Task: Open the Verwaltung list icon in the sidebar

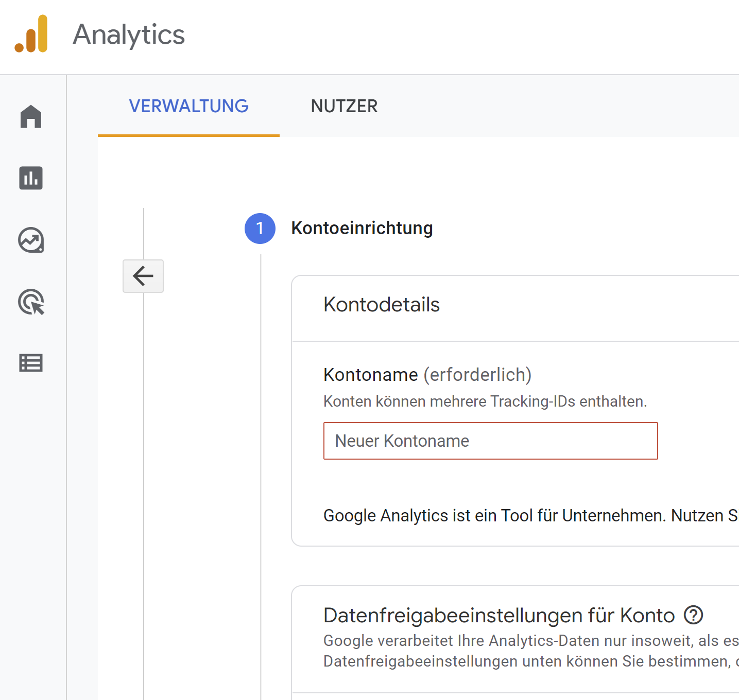Action: coord(31,363)
